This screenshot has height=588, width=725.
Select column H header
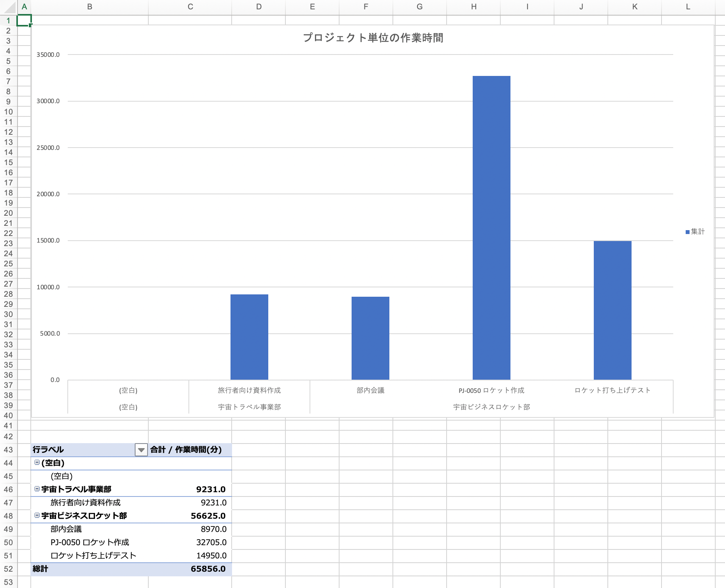coord(473,7)
